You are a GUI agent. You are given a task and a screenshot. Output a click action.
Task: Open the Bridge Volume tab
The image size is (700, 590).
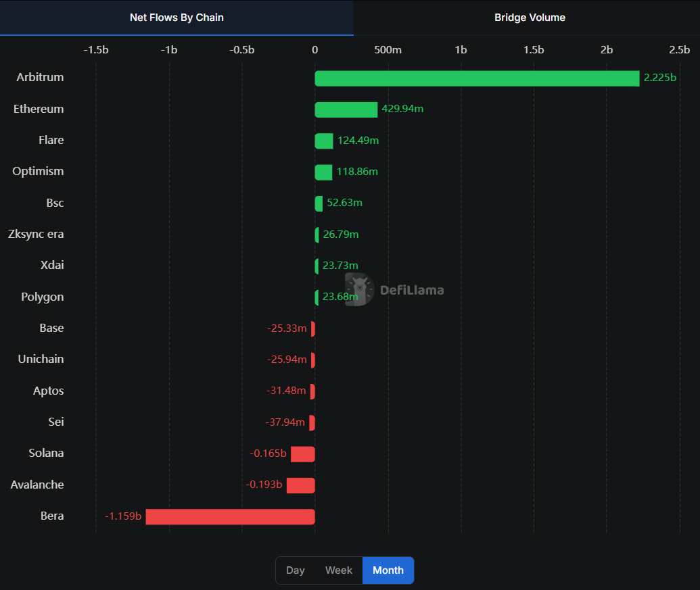click(x=530, y=18)
